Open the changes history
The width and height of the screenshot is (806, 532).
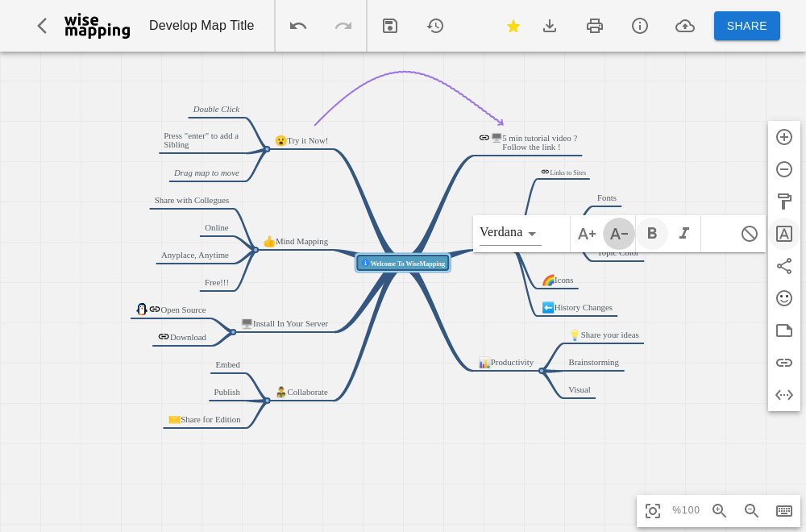(x=435, y=26)
